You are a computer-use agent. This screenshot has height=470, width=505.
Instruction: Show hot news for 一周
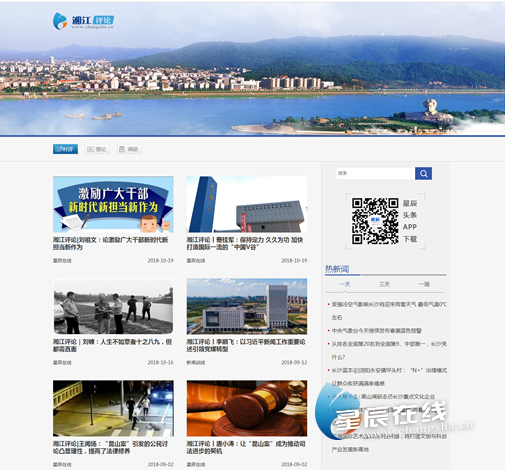click(424, 284)
